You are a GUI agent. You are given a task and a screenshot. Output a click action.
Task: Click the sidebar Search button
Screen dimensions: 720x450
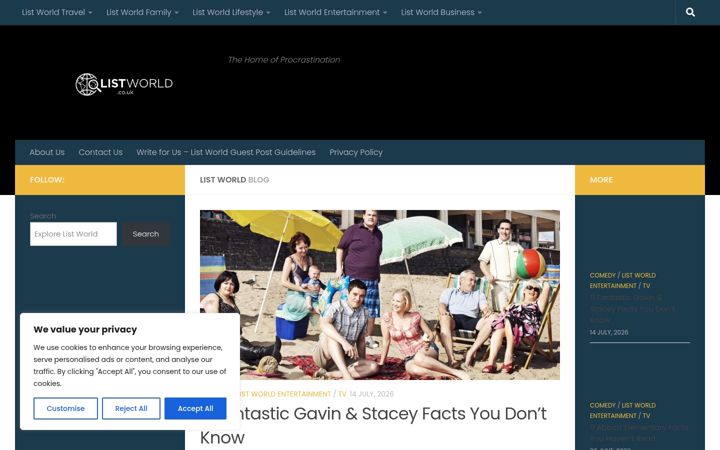pyautogui.click(x=146, y=234)
